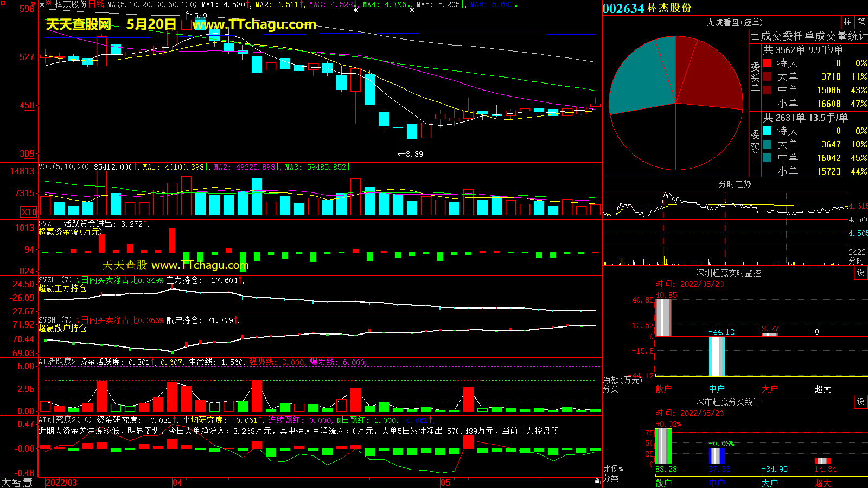The image size is (868, 488).
Task: Switch to 笔 tick view
Action: (861, 22)
